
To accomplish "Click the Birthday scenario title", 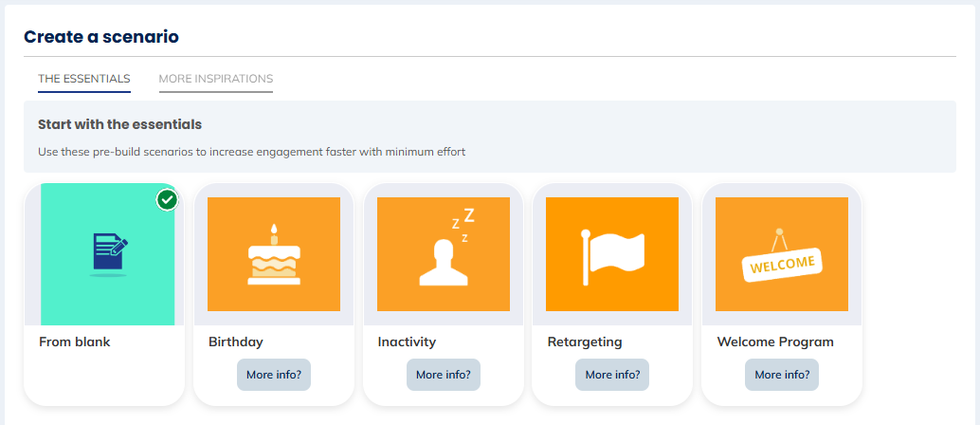I will 236,342.
